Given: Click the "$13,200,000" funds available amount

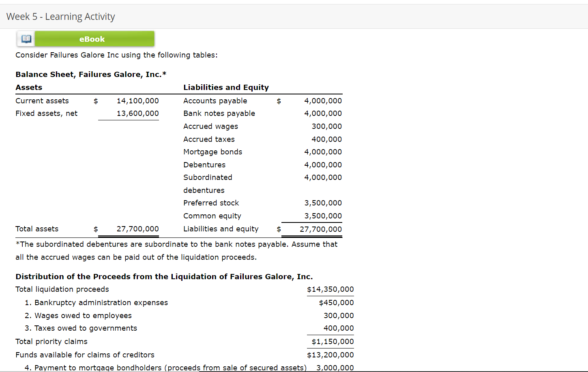Looking at the screenshot, I should click(x=330, y=355).
